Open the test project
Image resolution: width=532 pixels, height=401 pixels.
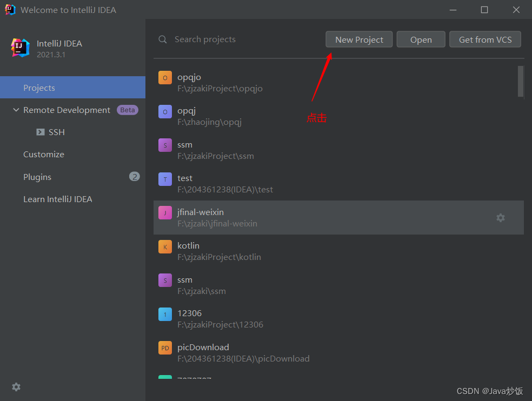[x=338, y=184]
